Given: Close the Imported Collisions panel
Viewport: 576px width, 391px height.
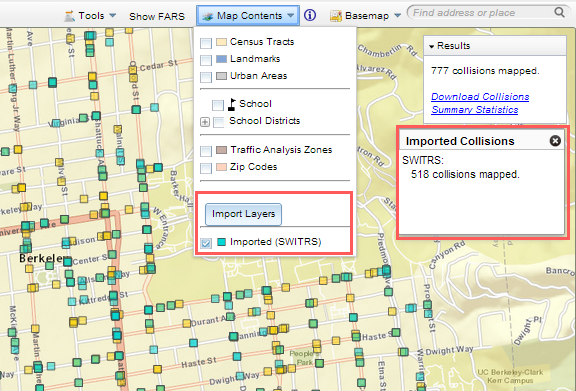Looking at the screenshot, I should point(555,141).
